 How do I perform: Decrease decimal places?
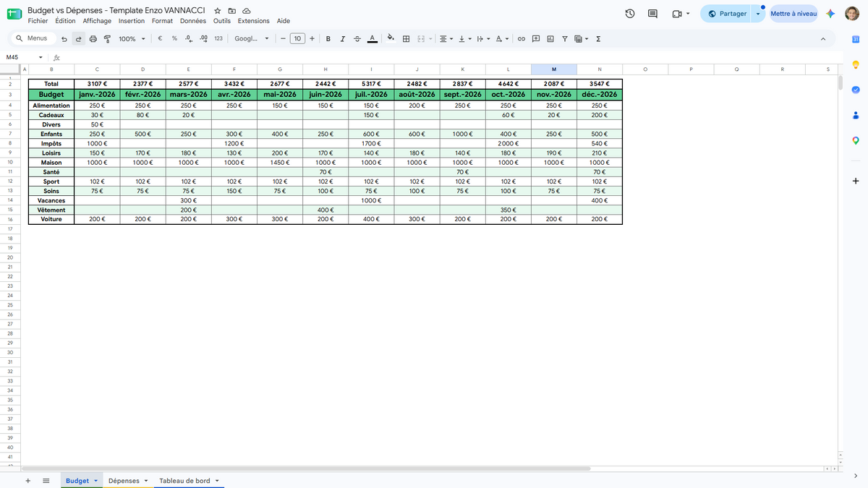click(x=188, y=39)
